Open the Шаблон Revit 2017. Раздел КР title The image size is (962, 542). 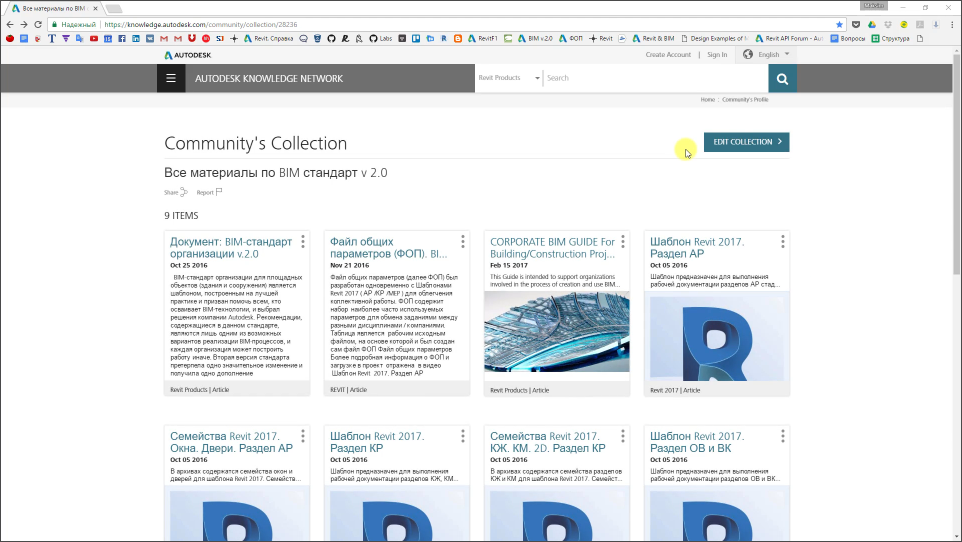point(377,442)
